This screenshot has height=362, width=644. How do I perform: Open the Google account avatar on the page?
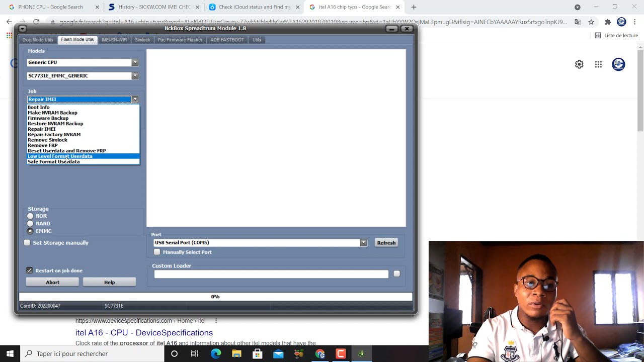point(618,64)
